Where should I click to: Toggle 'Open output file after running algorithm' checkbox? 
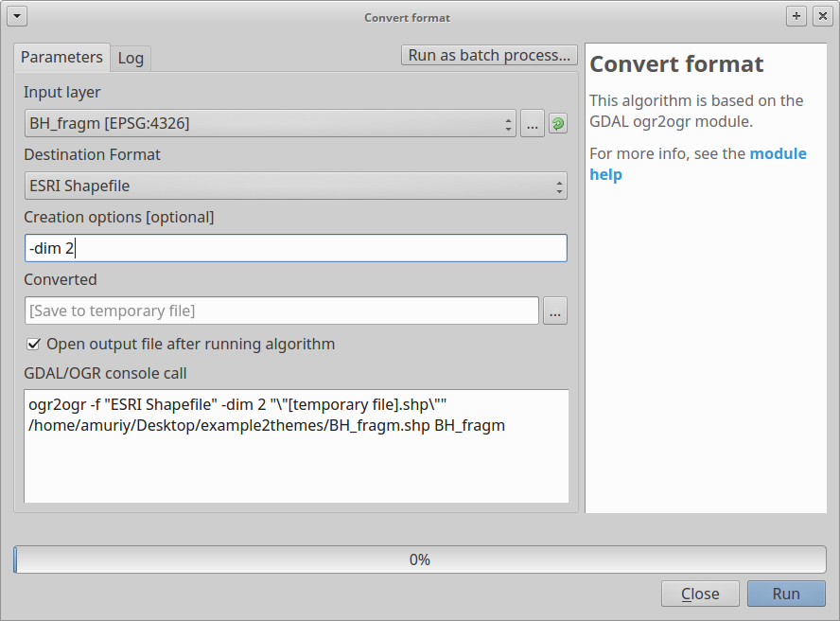[x=34, y=344]
